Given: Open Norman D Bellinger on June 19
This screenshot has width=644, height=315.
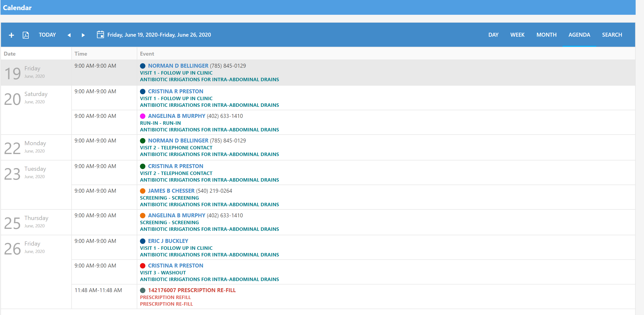Looking at the screenshot, I should pos(178,66).
